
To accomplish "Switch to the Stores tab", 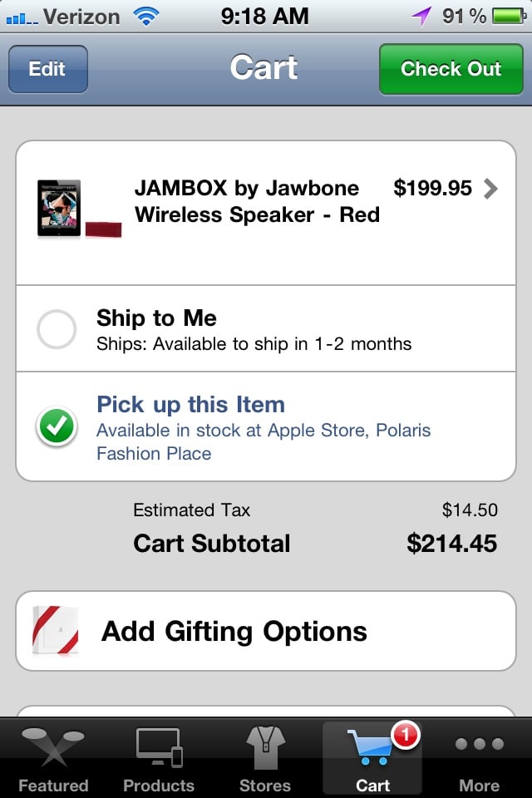I will click(264, 756).
